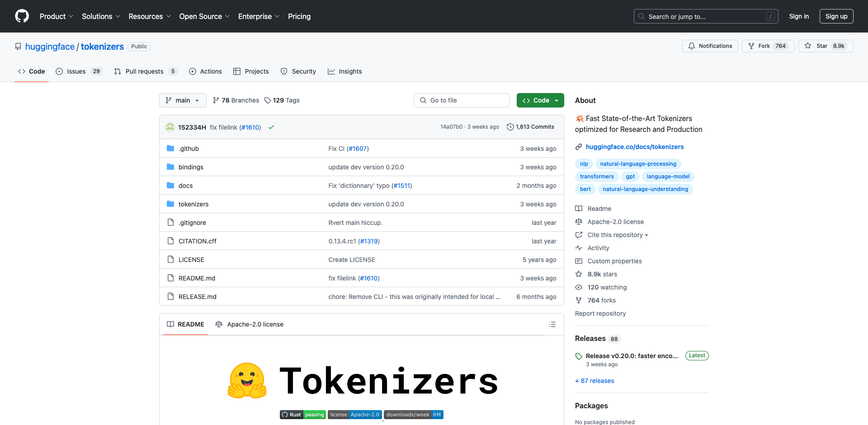868x425 pixels.
Task: Open the green Code dropdown arrow
Action: click(556, 100)
